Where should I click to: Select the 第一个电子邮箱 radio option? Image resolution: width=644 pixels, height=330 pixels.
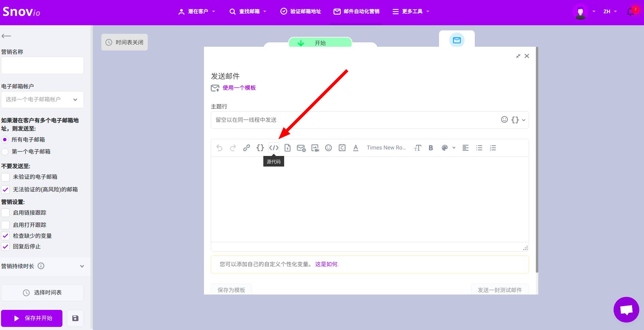(5, 152)
